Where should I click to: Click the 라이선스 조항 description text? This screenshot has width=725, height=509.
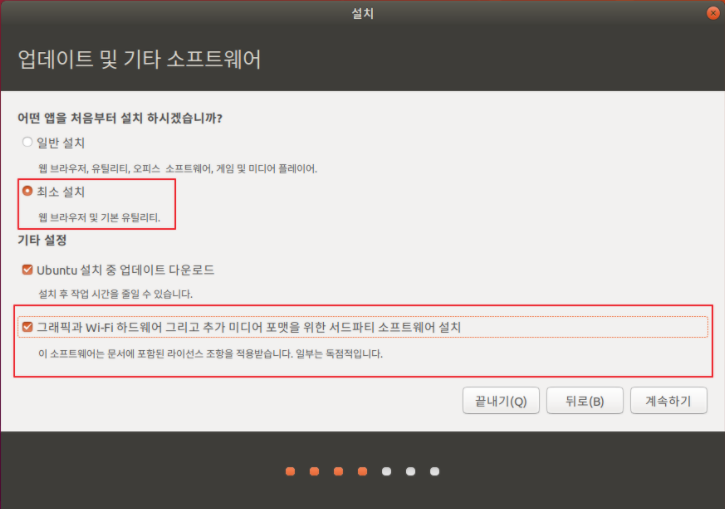210,354
